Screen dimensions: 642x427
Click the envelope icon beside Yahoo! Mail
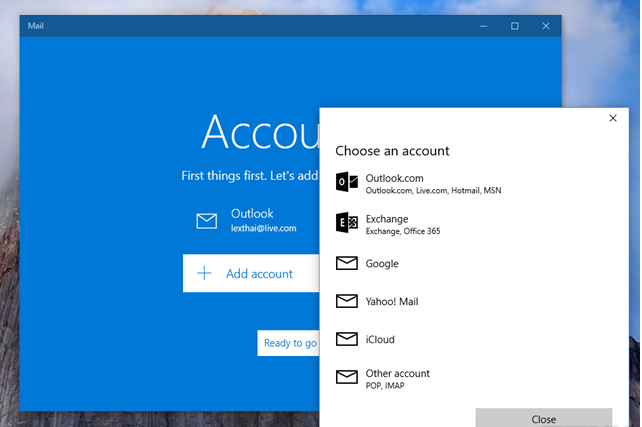click(347, 301)
